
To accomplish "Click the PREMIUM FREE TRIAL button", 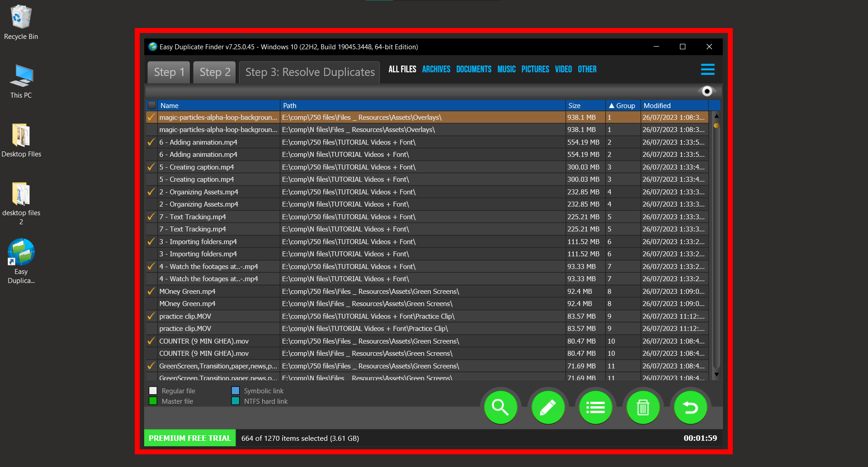I will [189, 438].
